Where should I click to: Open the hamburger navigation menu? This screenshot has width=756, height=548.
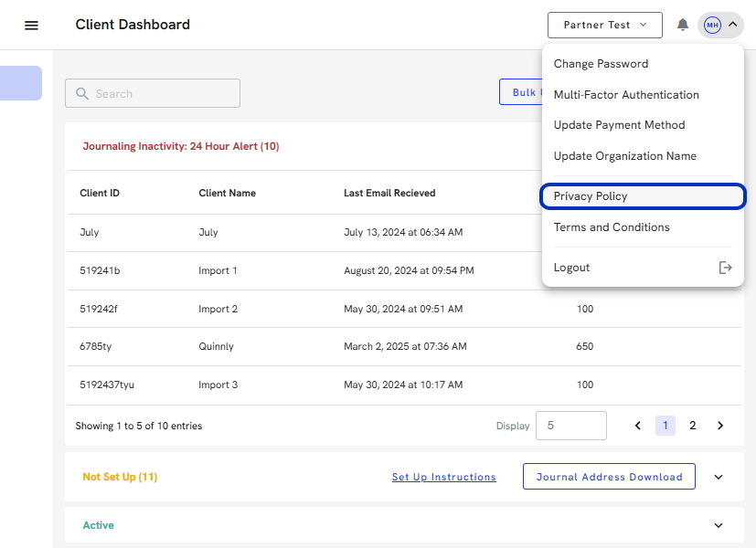[31, 26]
